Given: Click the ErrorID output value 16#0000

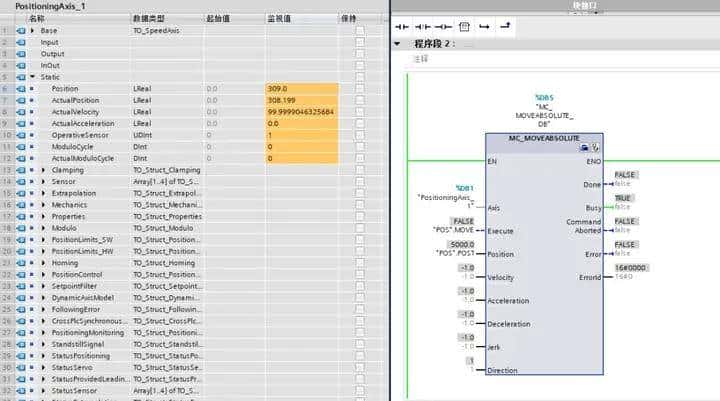Looking at the screenshot, I should click(630, 268).
